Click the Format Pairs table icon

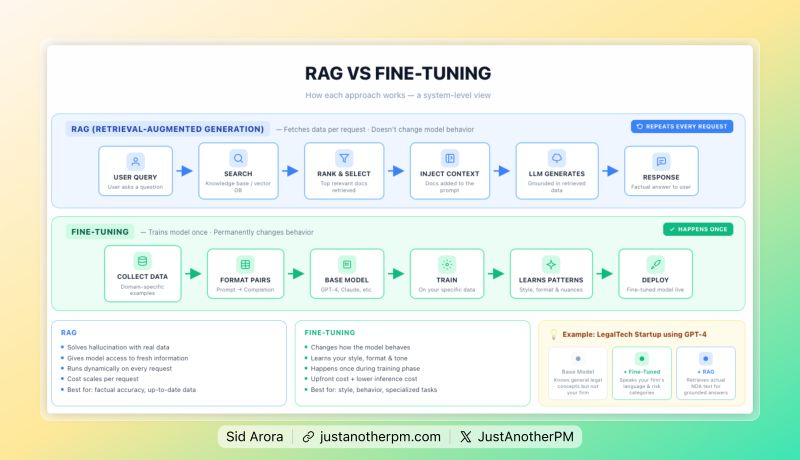pos(245,264)
